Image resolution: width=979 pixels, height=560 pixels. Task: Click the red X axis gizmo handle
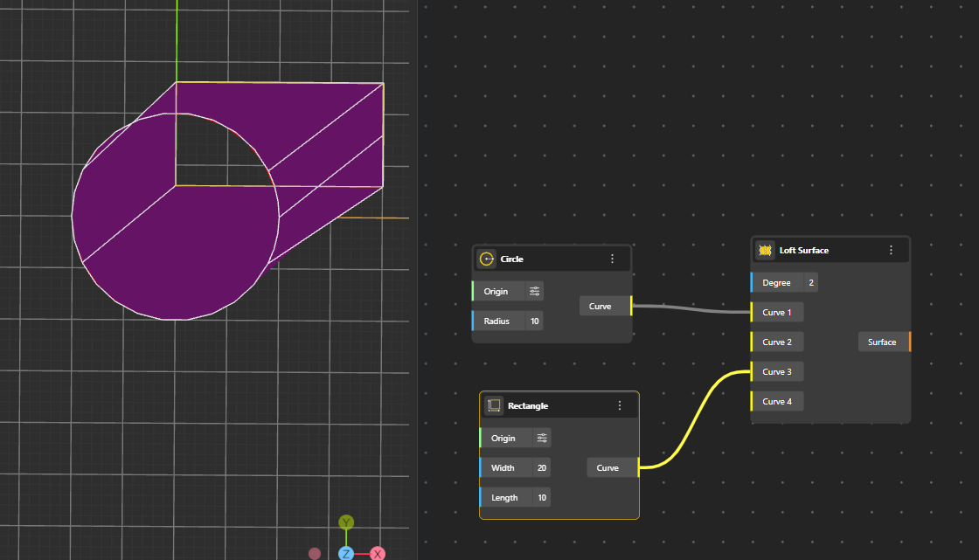[378, 554]
